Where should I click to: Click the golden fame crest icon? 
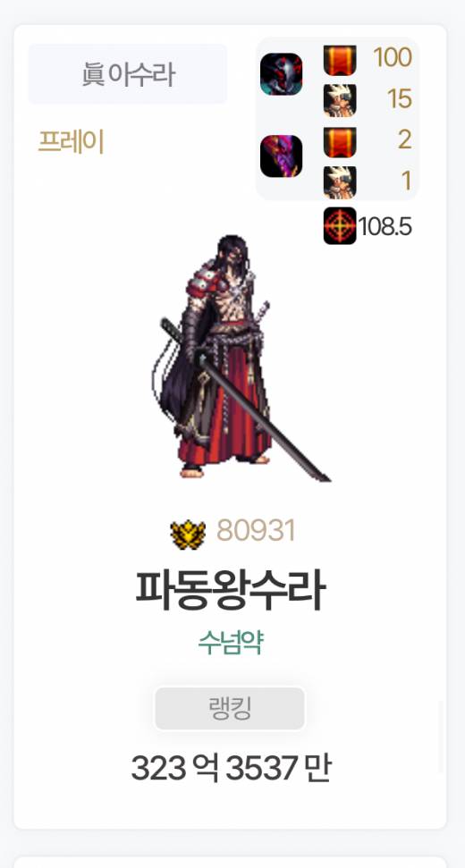coord(188,535)
